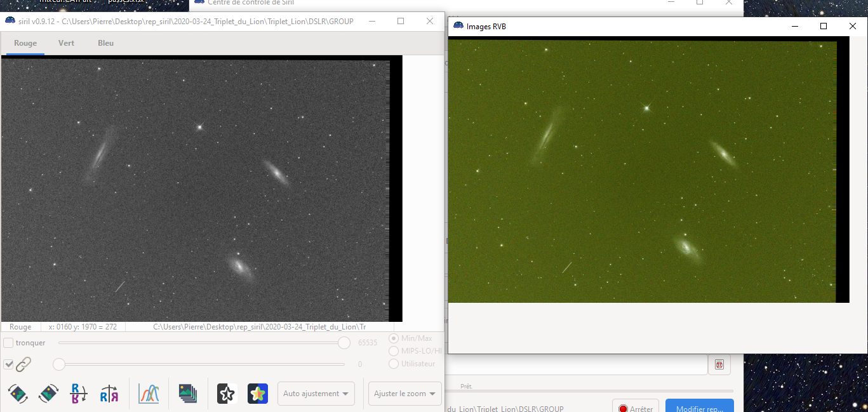Screen dimensions: 868x412
Task: Select the Min/Max radio button
Action: pos(394,338)
